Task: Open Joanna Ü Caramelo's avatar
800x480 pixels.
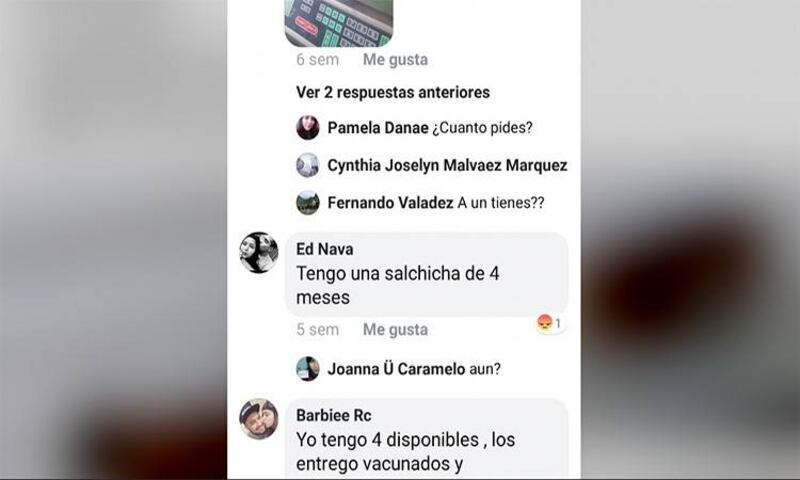Action: coord(308,369)
